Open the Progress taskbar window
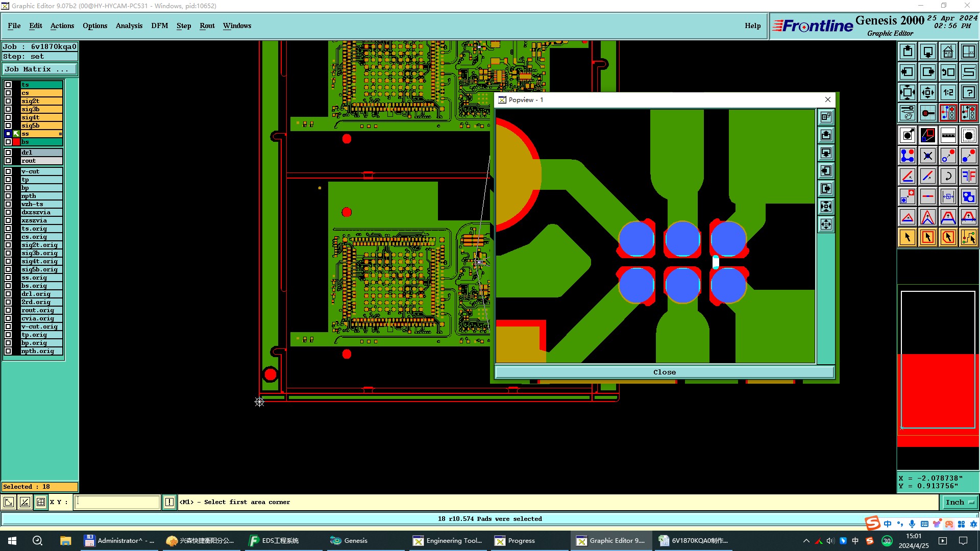The width and height of the screenshot is (980, 551). coord(516,541)
